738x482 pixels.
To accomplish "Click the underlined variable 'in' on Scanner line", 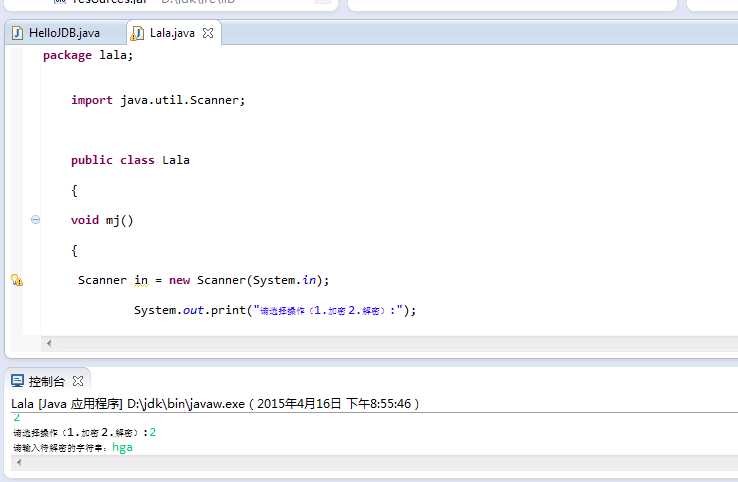I will click(x=141, y=281).
